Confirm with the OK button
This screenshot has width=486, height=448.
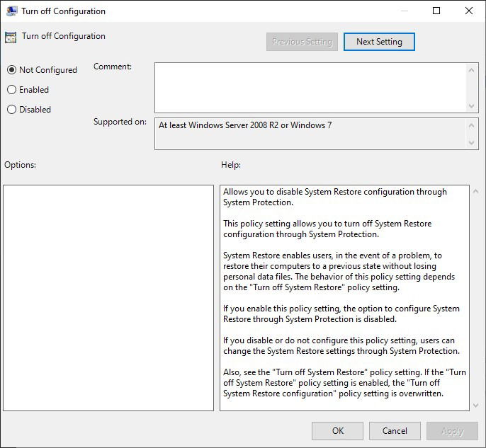(x=337, y=431)
